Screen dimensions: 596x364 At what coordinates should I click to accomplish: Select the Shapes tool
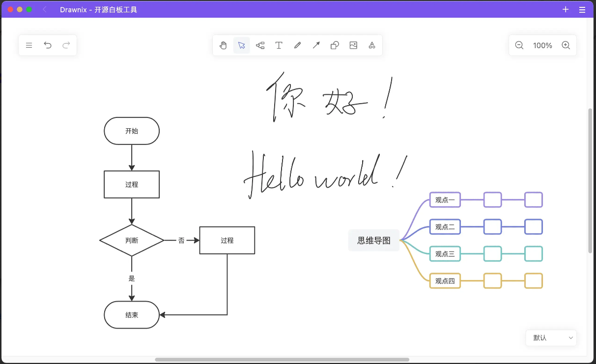coord(335,45)
